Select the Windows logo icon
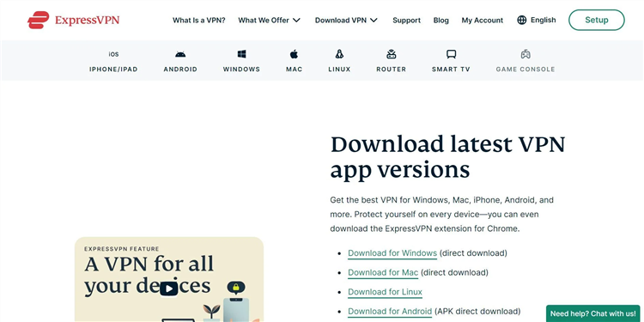The image size is (644, 322). point(241,54)
